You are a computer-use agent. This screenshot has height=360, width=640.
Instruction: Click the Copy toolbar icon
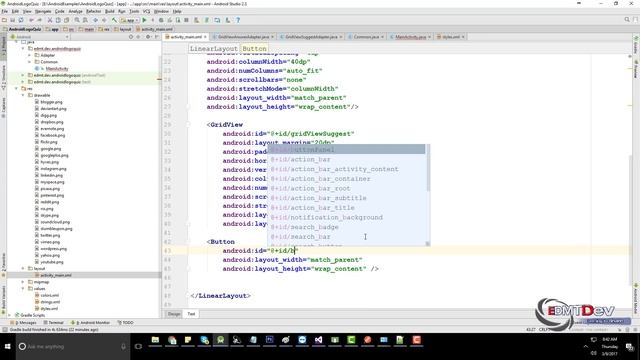tap(58, 20)
